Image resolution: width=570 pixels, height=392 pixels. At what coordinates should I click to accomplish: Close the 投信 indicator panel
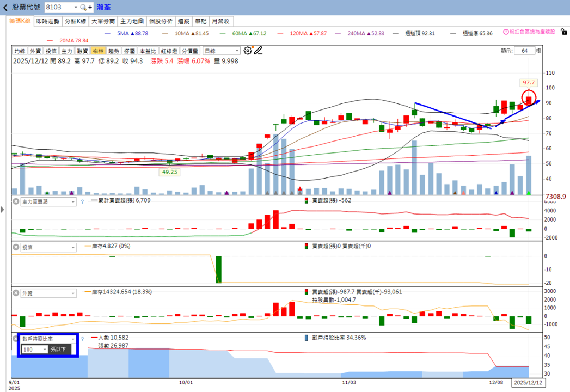pyautogui.click(x=16, y=247)
